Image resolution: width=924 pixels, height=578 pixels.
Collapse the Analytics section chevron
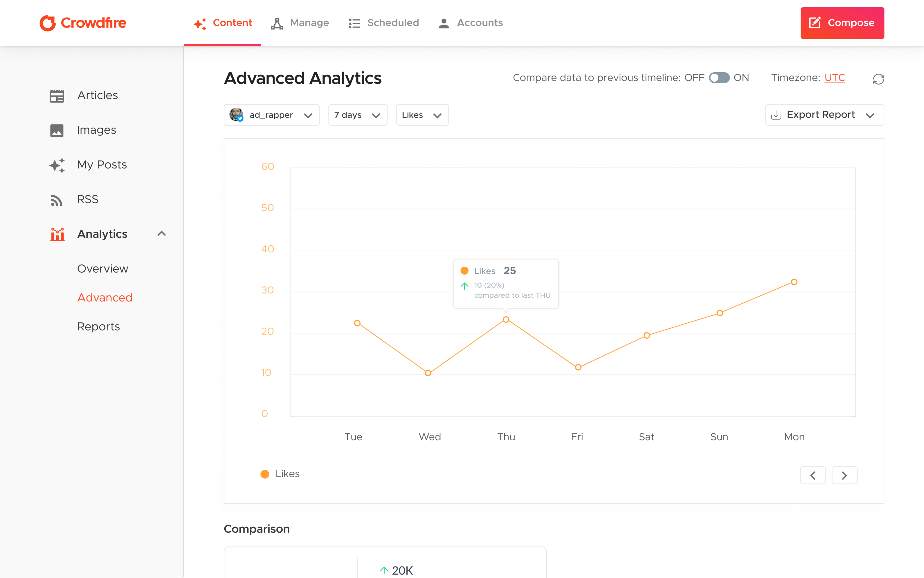[x=161, y=234]
